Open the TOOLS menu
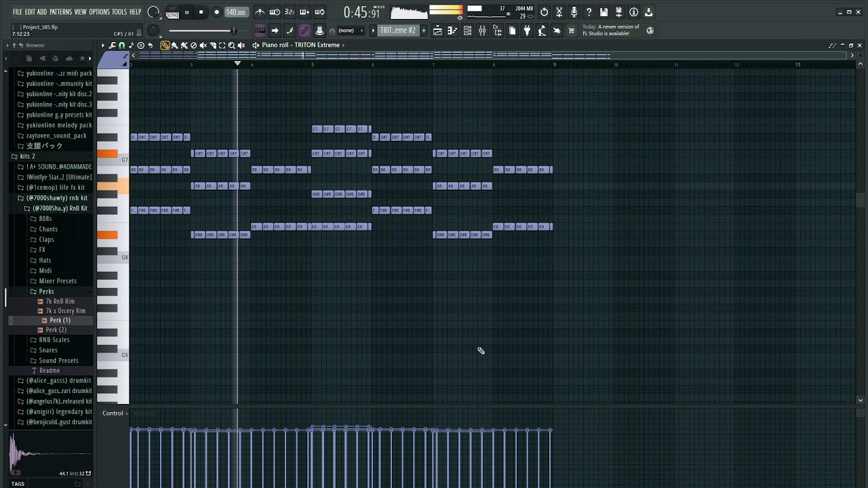 click(119, 12)
